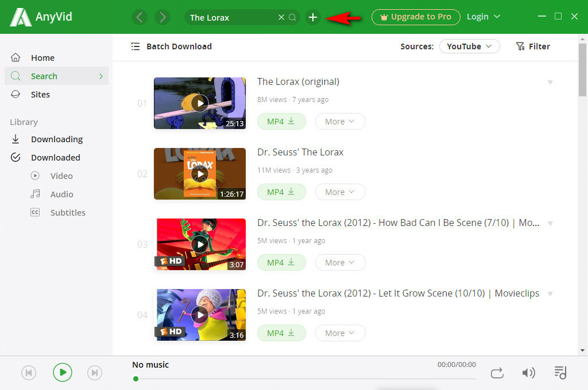
Task: Open the playlist queue icon
Action: (x=560, y=373)
